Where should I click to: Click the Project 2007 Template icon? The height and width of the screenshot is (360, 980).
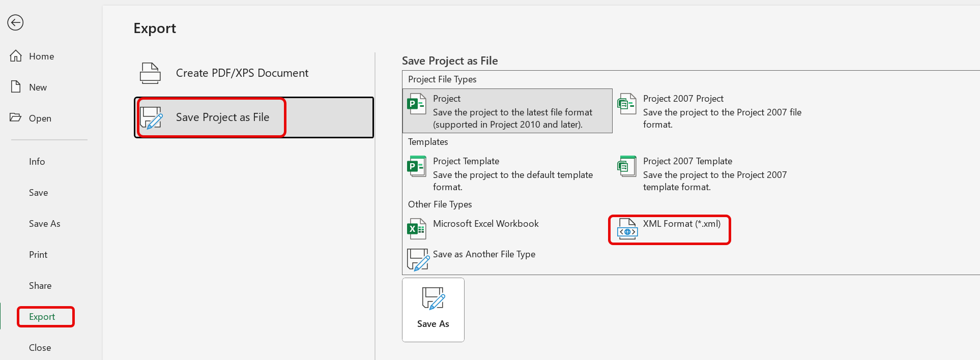[x=627, y=166]
